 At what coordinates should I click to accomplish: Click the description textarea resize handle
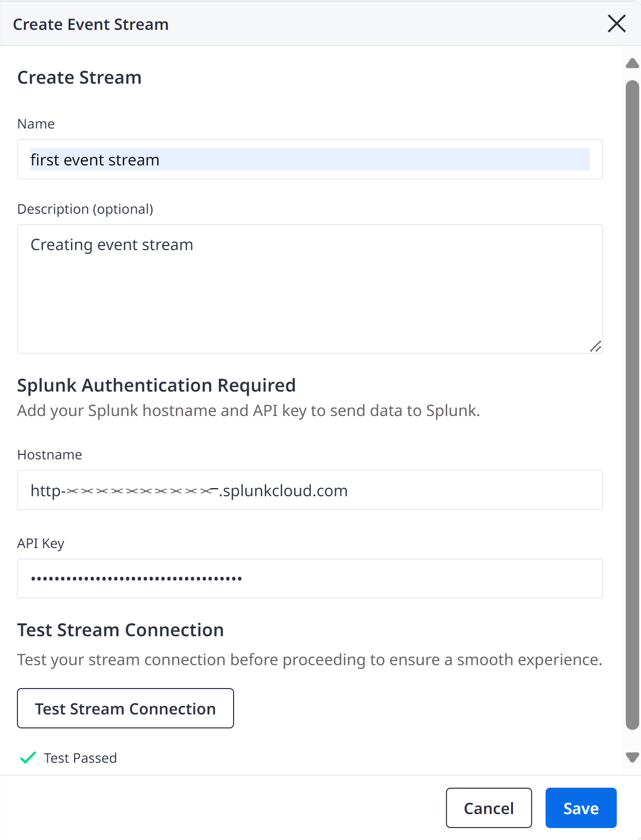tap(596, 346)
